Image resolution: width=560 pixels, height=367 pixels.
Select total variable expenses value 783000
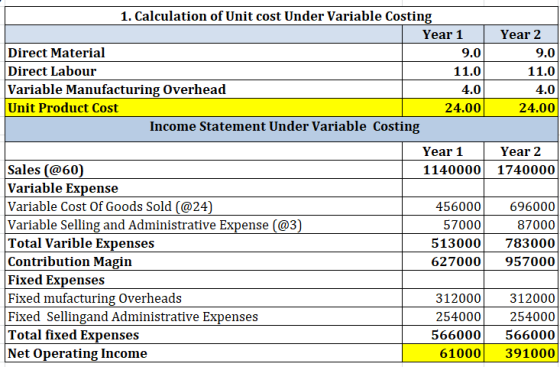521,243
